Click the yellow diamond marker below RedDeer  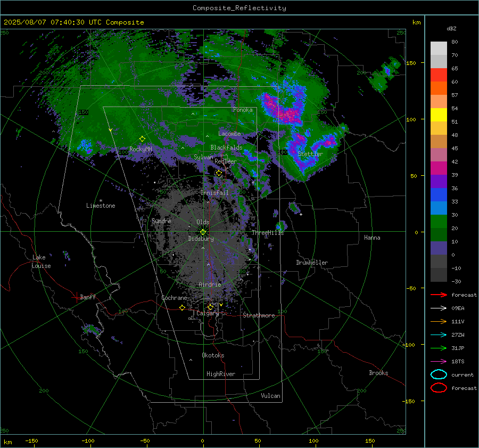click(219, 173)
